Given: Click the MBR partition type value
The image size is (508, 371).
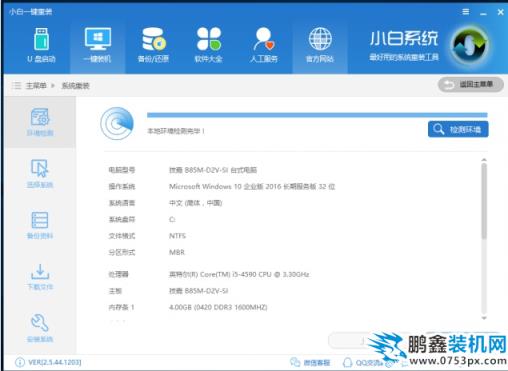Looking at the screenshot, I should coord(177,252).
